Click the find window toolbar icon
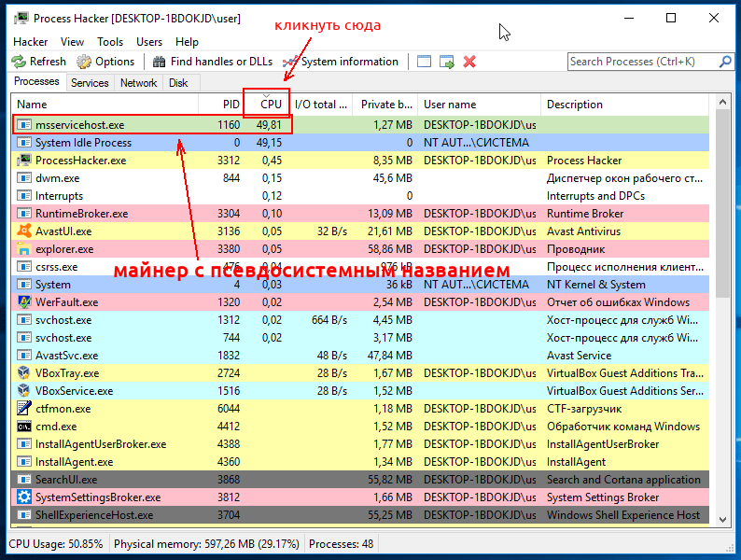Viewport: 741px width, 560px height. [x=424, y=62]
